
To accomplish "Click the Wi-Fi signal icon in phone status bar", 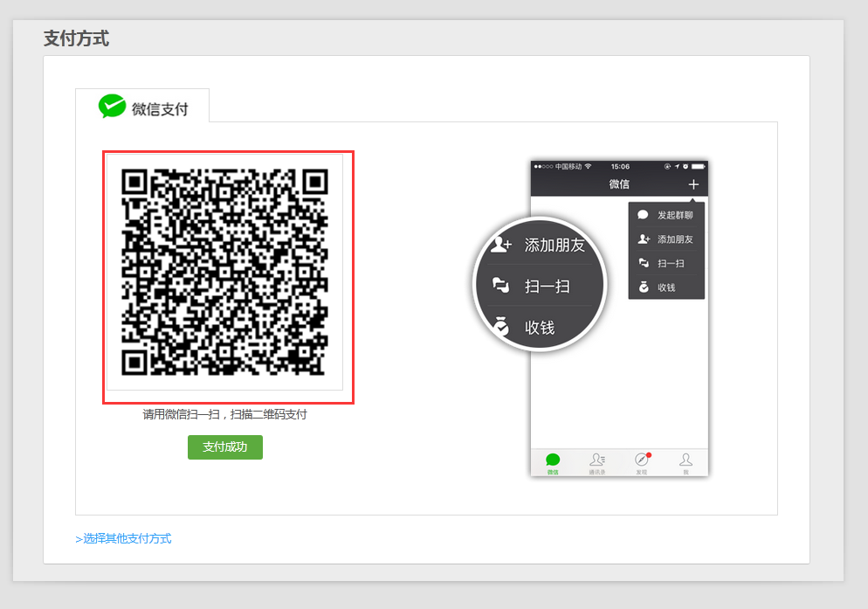I will [x=588, y=166].
